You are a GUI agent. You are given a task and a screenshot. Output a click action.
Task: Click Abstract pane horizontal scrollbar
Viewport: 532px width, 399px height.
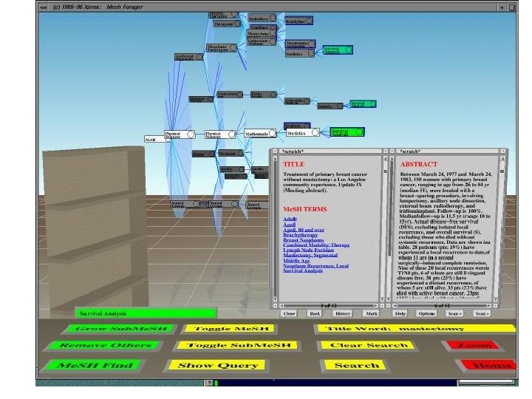coord(443,306)
